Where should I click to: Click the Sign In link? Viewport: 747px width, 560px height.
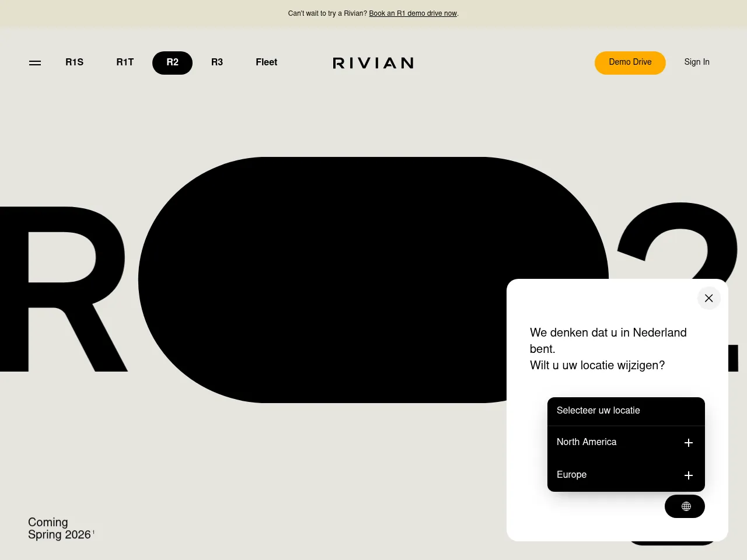click(696, 62)
